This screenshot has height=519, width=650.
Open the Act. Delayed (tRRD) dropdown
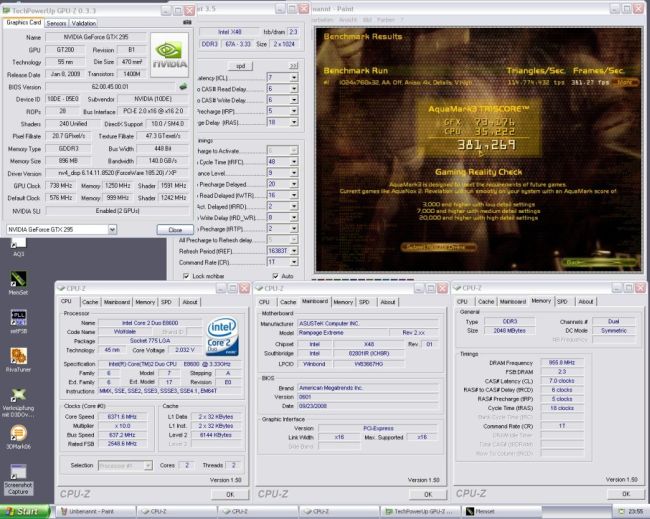tap(294, 206)
